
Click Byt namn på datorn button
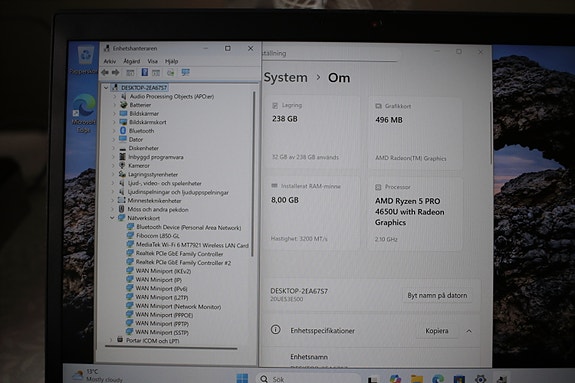tap(437, 295)
